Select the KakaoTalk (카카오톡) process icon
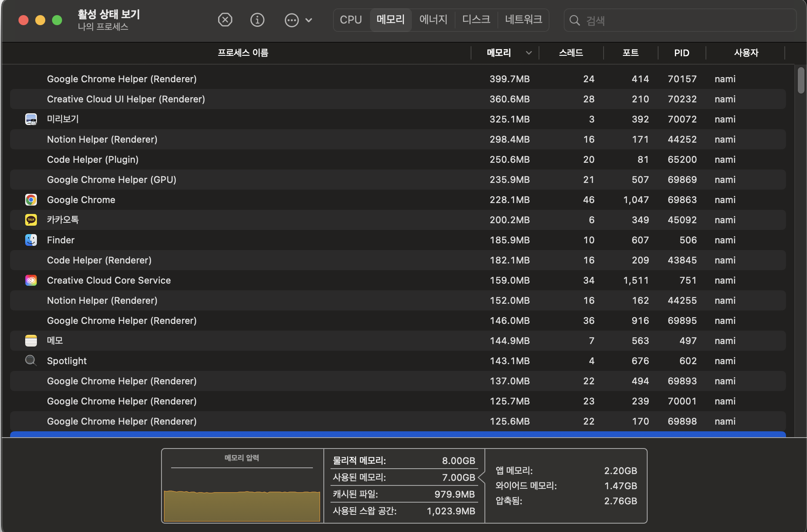The image size is (807, 532). coord(31,220)
